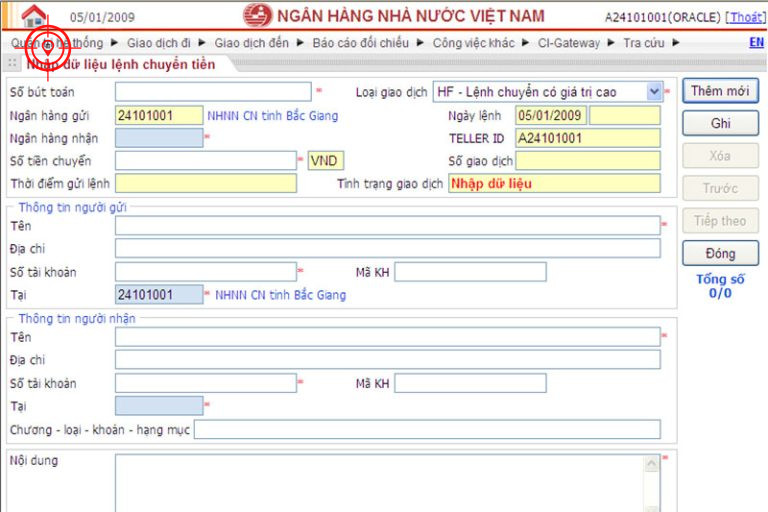Click the Ngày lệnh date field
The height and width of the screenshot is (512, 768).
pyautogui.click(x=551, y=116)
